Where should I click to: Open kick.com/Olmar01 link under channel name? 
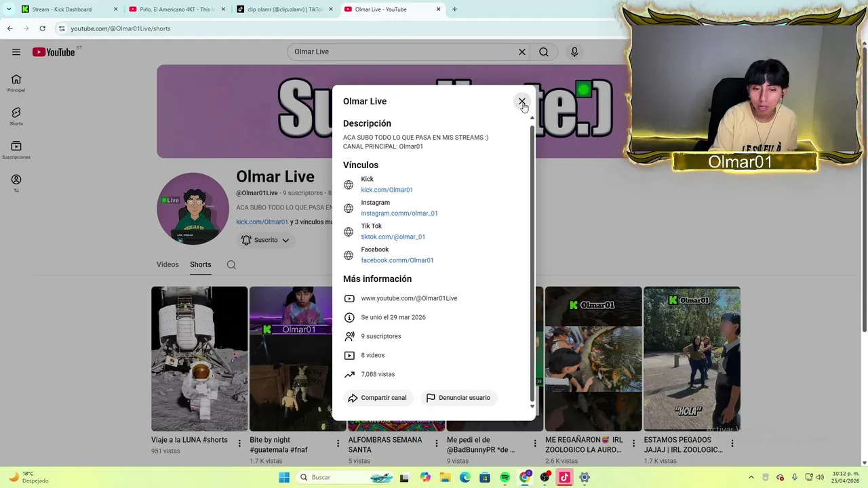point(262,222)
